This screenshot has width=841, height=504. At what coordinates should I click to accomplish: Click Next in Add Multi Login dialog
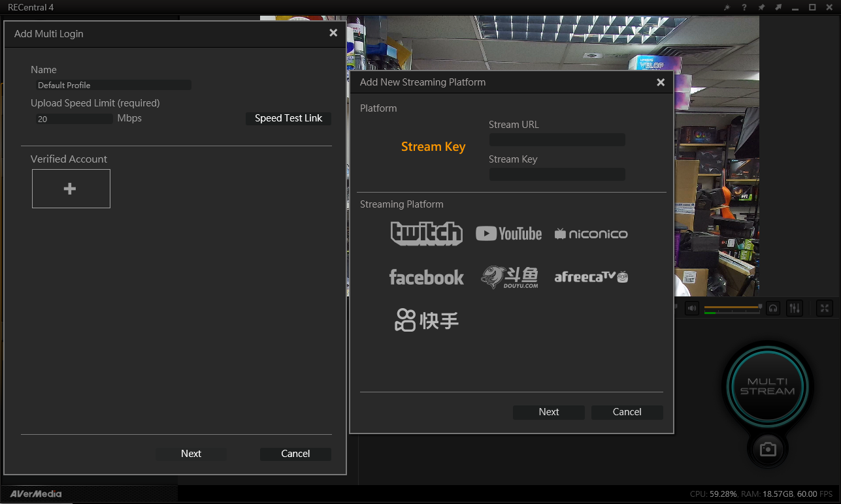click(191, 454)
